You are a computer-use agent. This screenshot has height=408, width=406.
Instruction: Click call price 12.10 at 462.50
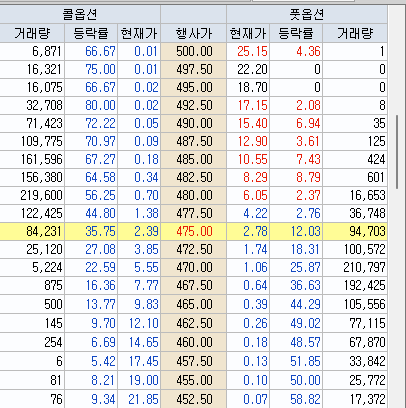coord(139,323)
